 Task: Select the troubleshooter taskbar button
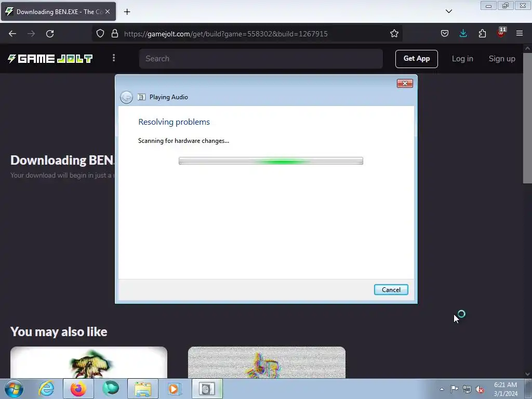(x=207, y=389)
